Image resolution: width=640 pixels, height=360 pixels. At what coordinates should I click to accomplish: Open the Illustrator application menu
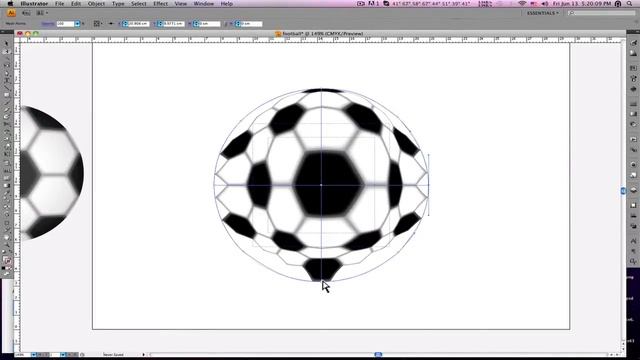34,4
